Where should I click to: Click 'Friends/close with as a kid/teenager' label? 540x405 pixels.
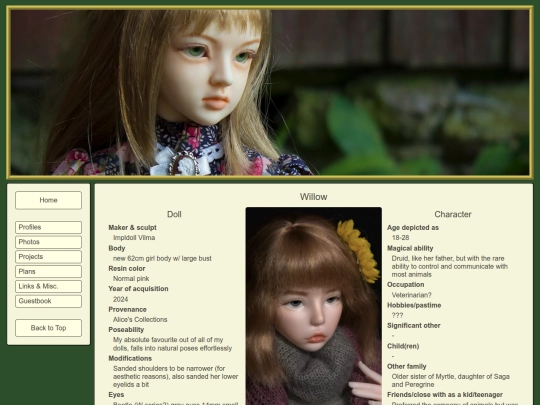445,395
